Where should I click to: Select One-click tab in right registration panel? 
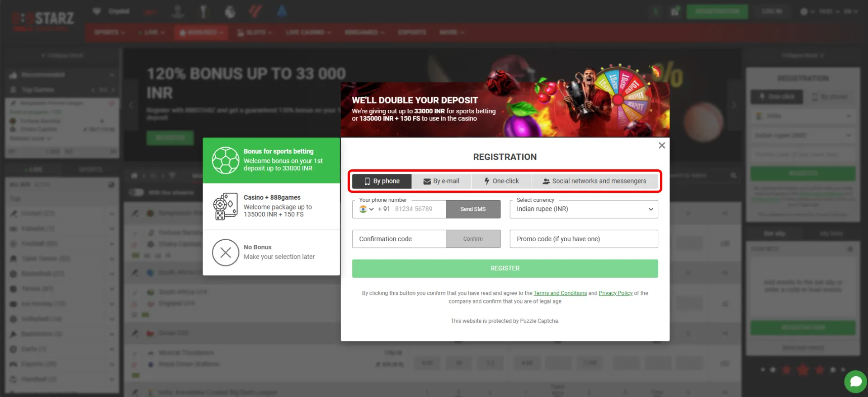point(777,97)
